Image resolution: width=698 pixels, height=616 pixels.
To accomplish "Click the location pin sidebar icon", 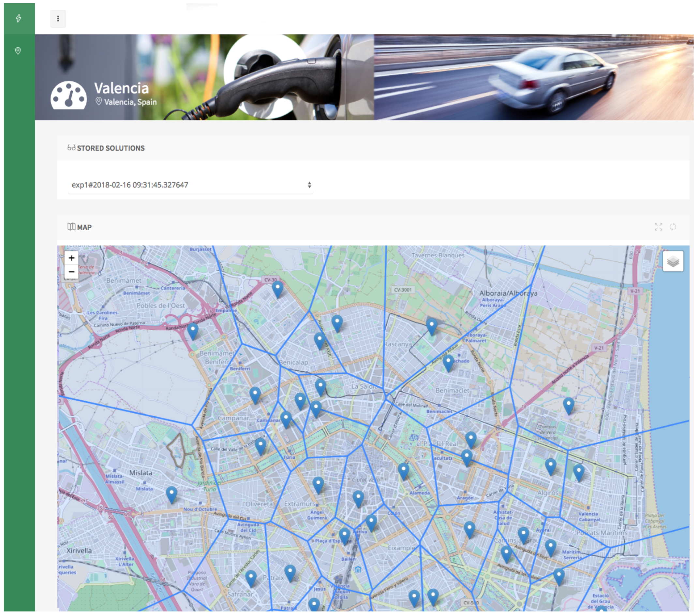I will click(x=18, y=51).
